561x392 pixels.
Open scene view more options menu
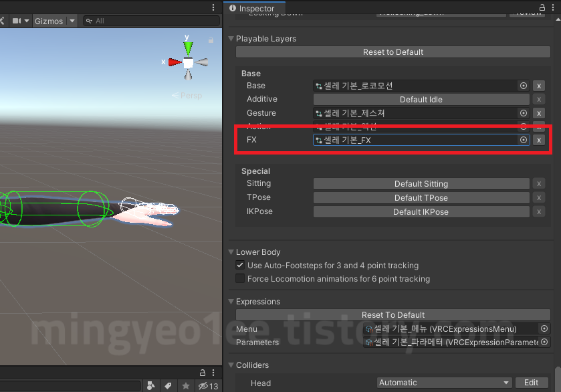213,7
